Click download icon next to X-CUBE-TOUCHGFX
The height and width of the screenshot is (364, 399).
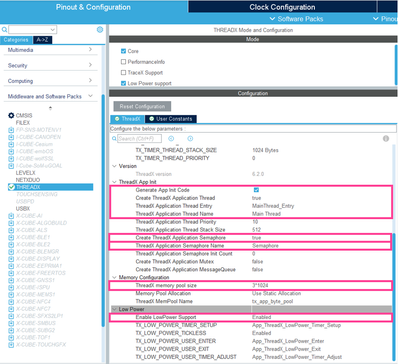11,345
